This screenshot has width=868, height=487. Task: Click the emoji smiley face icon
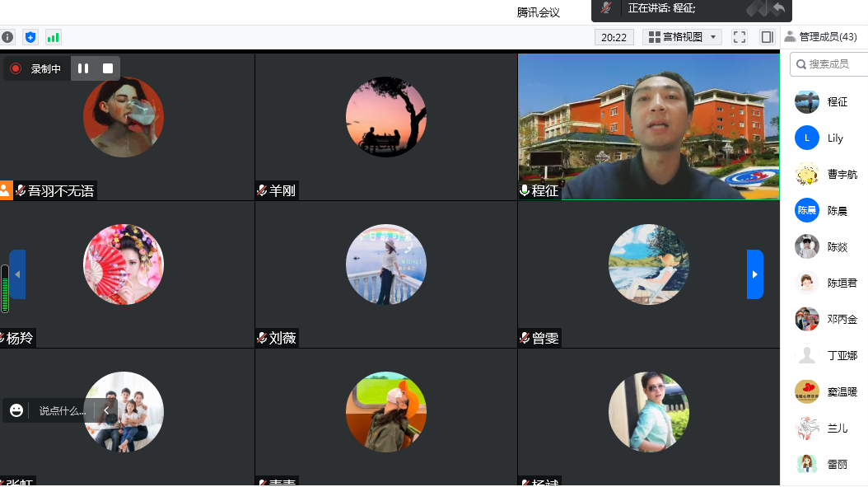(x=16, y=410)
